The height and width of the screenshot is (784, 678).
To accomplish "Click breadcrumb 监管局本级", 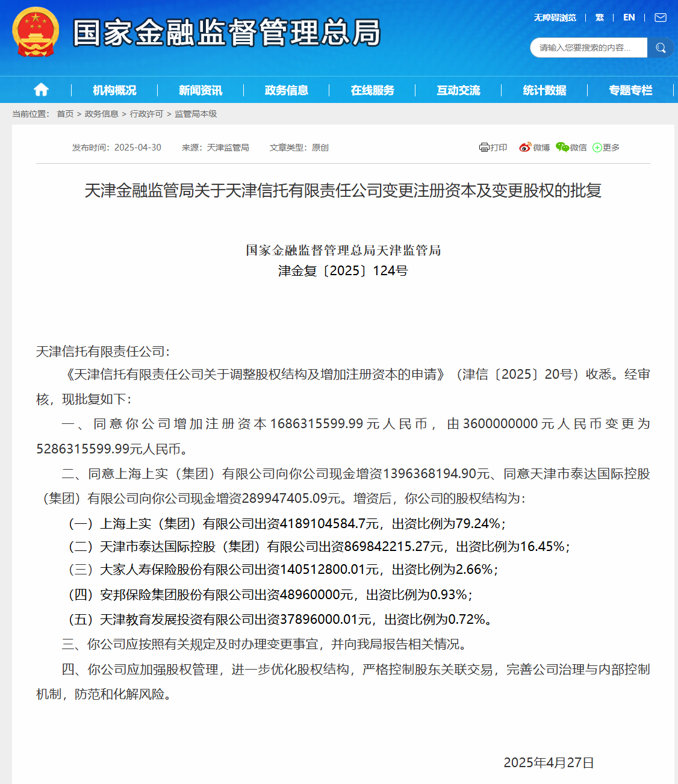I will click(x=196, y=114).
